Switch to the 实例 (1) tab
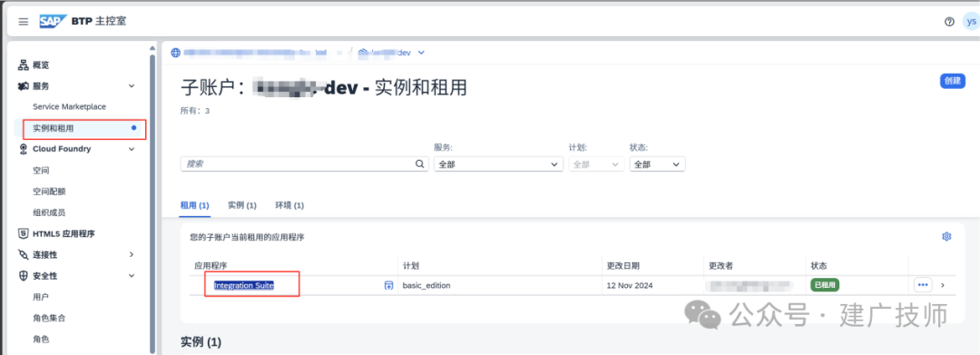This screenshot has width=980, height=355. pyautogui.click(x=242, y=205)
